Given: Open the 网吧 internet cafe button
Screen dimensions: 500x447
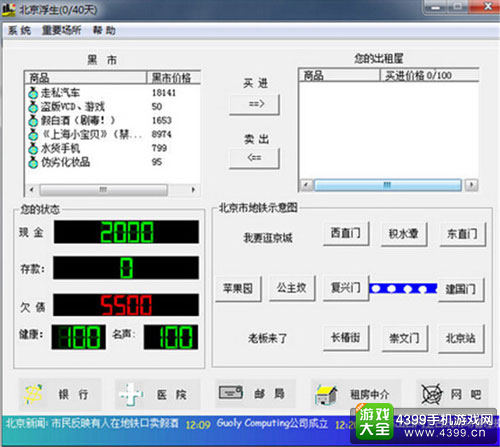Looking at the screenshot, I should click(453, 395).
